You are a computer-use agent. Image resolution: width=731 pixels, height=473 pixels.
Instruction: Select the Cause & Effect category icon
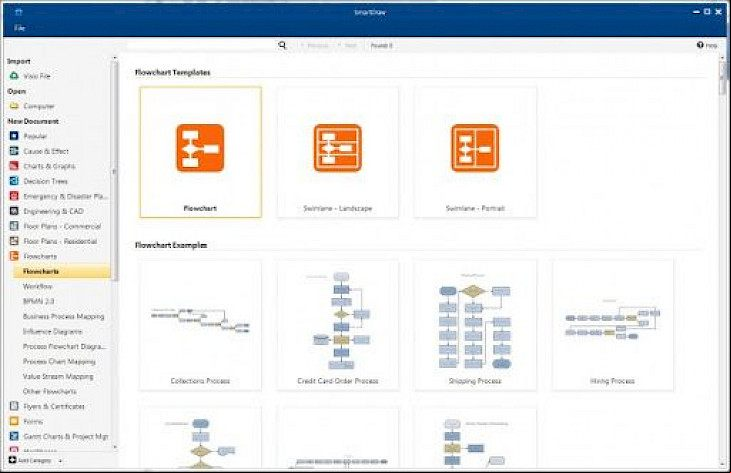click(14, 151)
